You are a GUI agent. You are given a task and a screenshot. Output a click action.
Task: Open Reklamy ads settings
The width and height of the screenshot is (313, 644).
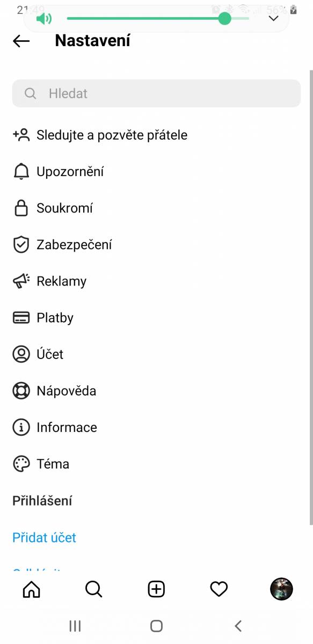coord(156,281)
